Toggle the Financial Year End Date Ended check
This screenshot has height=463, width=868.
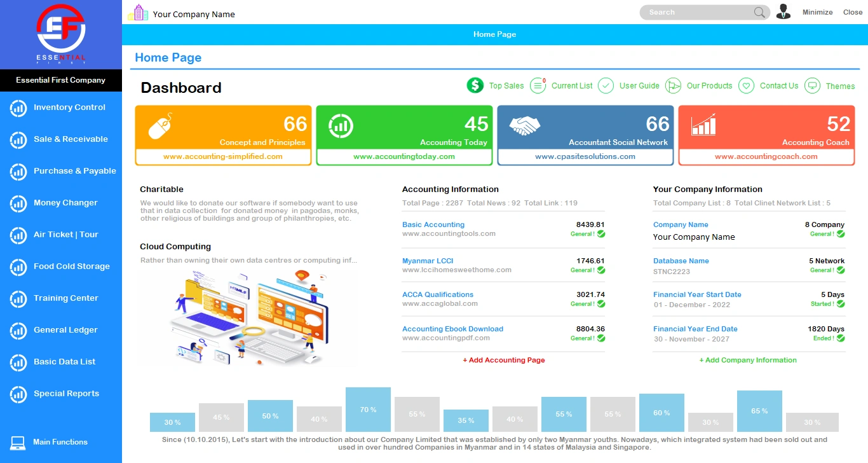[841, 338]
